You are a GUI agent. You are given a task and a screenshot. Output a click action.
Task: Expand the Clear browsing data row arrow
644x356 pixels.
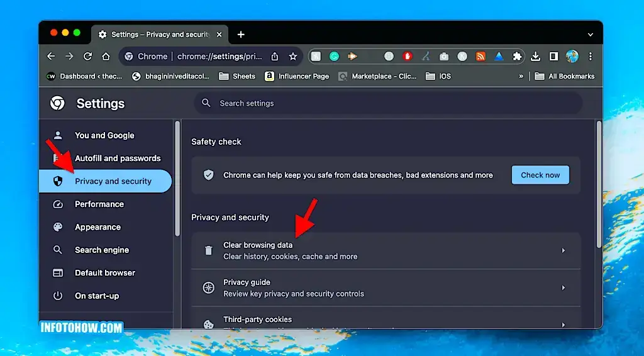pyautogui.click(x=563, y=250)
